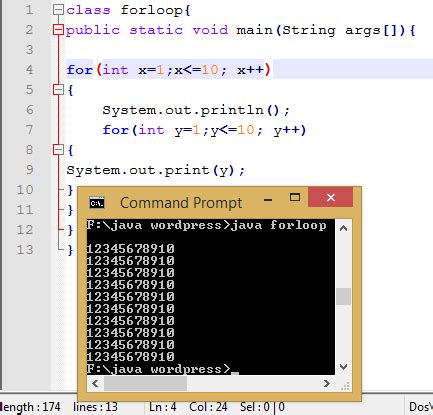The width and height of the screenshot is (433, 415).
Task: Click Command Prompt scroll left arrow
Action: pyautogui.click(x=95, y=383)
